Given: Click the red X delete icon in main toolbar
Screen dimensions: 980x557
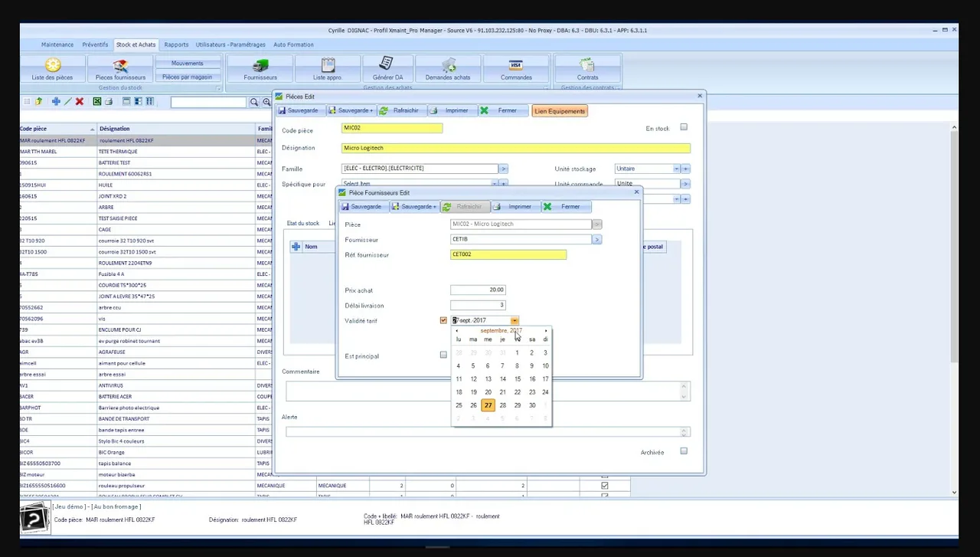Looking at the screenshot, I should (x=79, y=101).
